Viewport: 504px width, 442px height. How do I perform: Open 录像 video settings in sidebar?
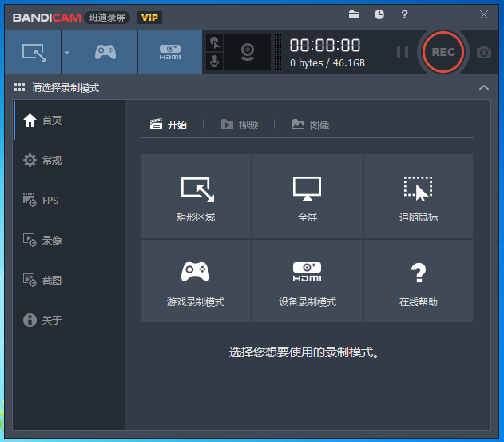pos(69,241)
